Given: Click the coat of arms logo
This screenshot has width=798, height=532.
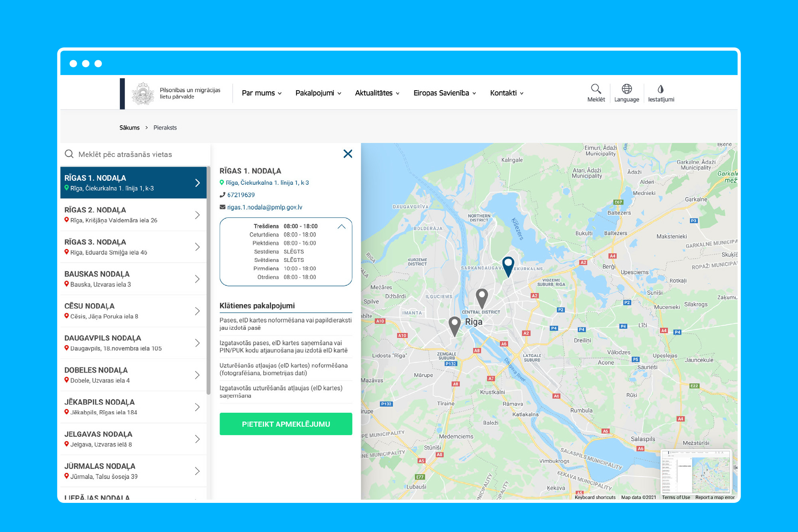Looking at the screenshot, I should 143,93.
